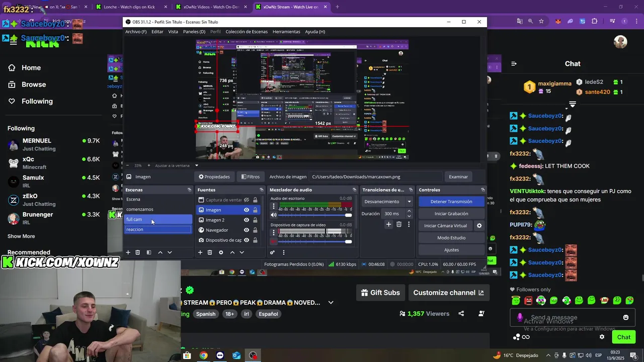The height and width of the screenshot is (362, 644).
Task: Toggle lock on the Navegador source
Action: (x=255, y=230)
